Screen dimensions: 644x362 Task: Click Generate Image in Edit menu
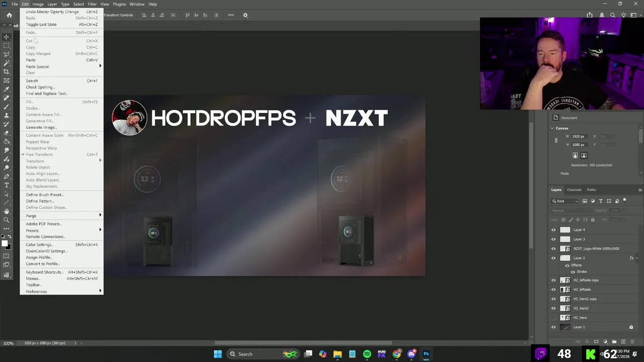pyautogui.click(x=61, y=127)
